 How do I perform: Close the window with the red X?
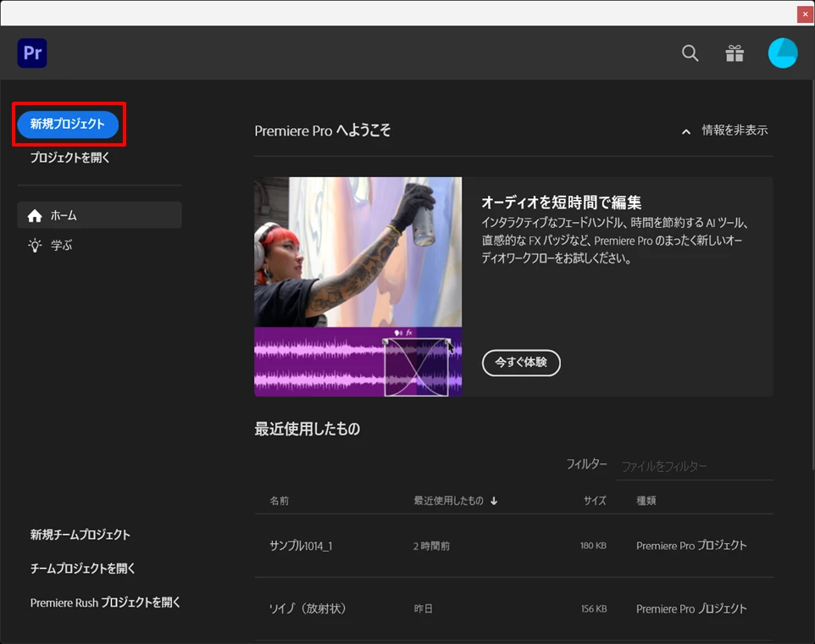(805, 14)
